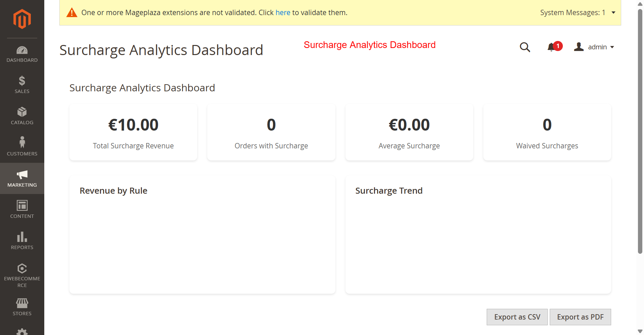
Task: Click the page vertical scrollbar
Action: pos(640,134)
